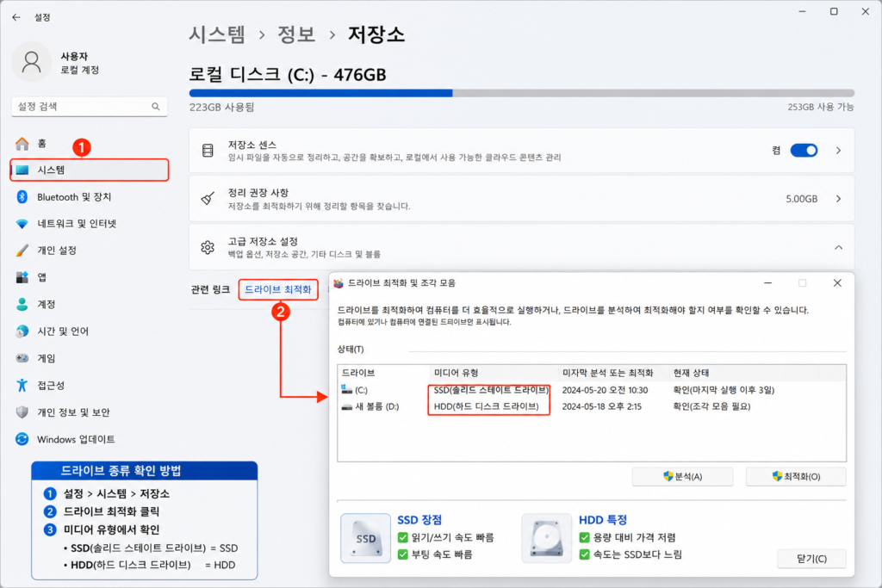The height and width of the screenshot is (588, 882).
Task: Open 정리 권장 사항 chevron arrow
Action: 838,198
